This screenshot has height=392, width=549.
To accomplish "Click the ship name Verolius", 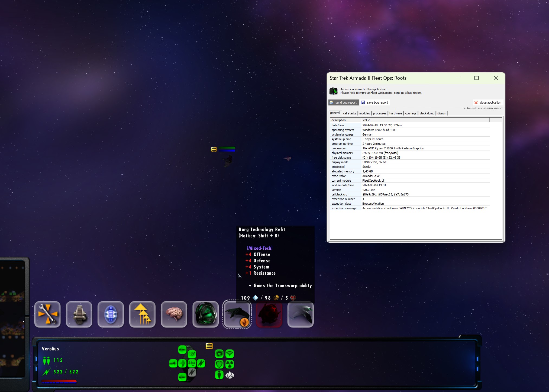I will (x=50, y=349).
